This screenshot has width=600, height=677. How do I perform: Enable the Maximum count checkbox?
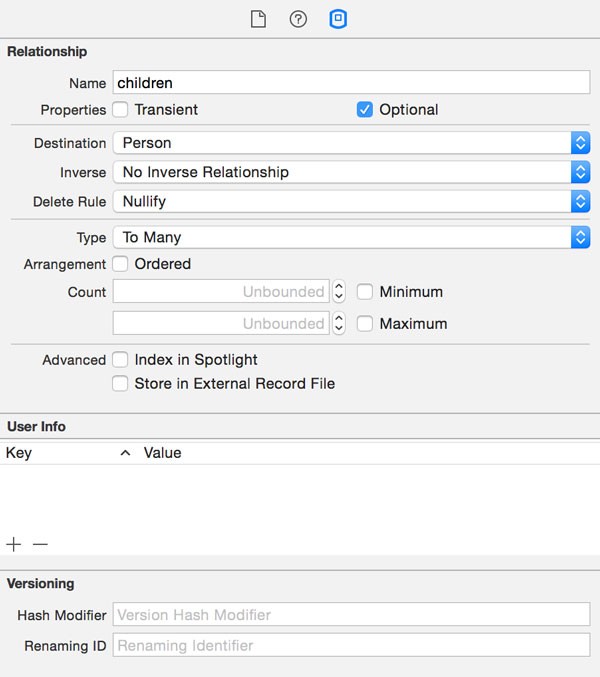click(365, 323)
